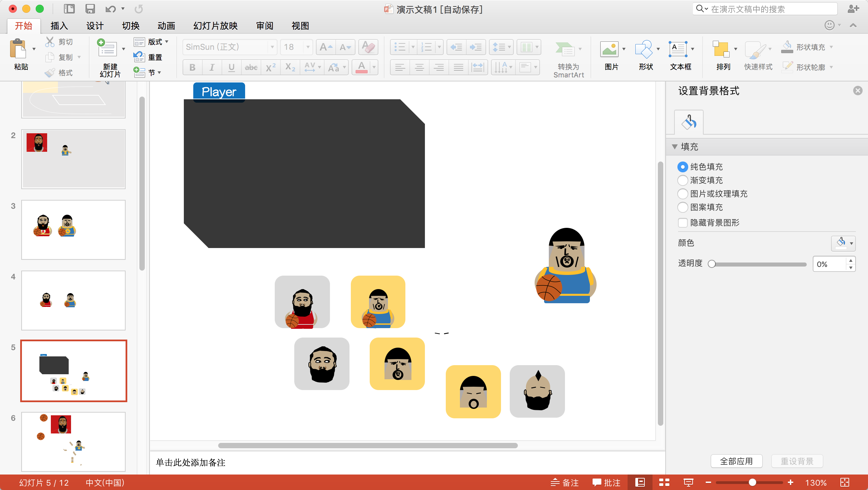Click the 全部应用 button
Screen dimensions: 868x490
pos(736,461)
